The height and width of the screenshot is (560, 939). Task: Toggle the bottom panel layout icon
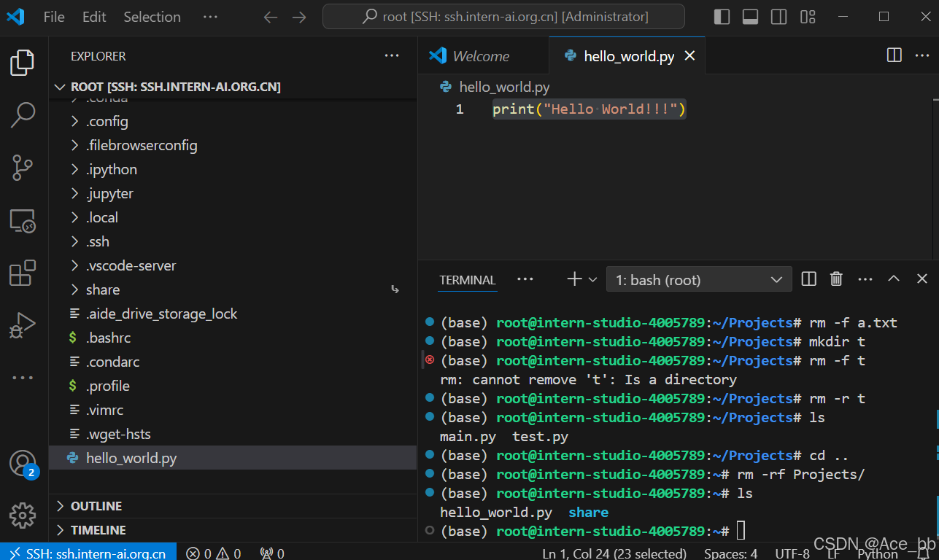750,17
